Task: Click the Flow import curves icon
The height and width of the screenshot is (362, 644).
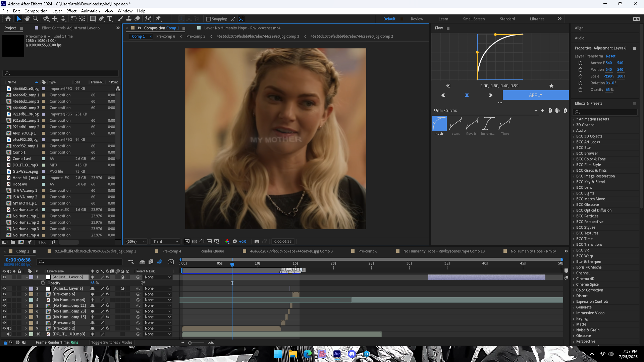Action: 550,111
